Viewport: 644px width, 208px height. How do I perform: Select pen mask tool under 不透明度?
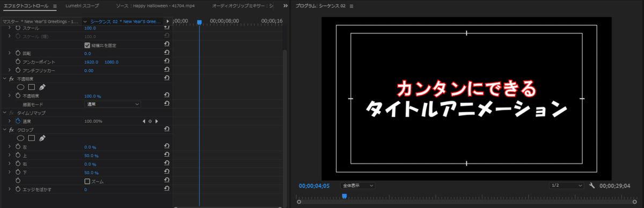[42, 87]
